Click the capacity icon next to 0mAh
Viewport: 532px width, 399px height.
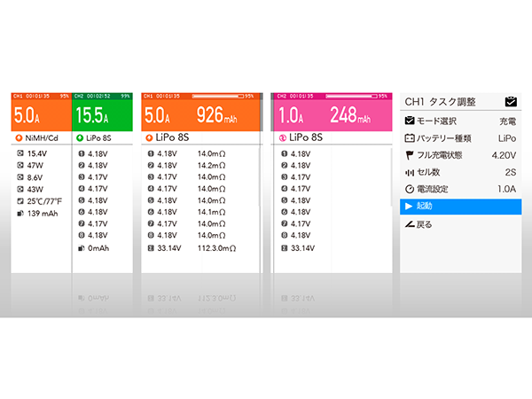(81, 248)
